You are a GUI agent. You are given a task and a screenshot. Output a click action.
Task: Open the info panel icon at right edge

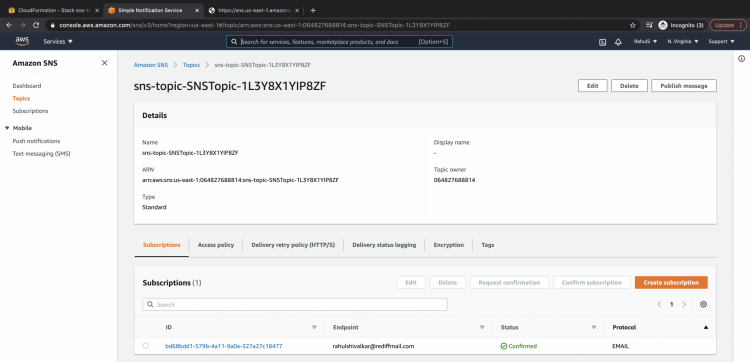(741, 58)
